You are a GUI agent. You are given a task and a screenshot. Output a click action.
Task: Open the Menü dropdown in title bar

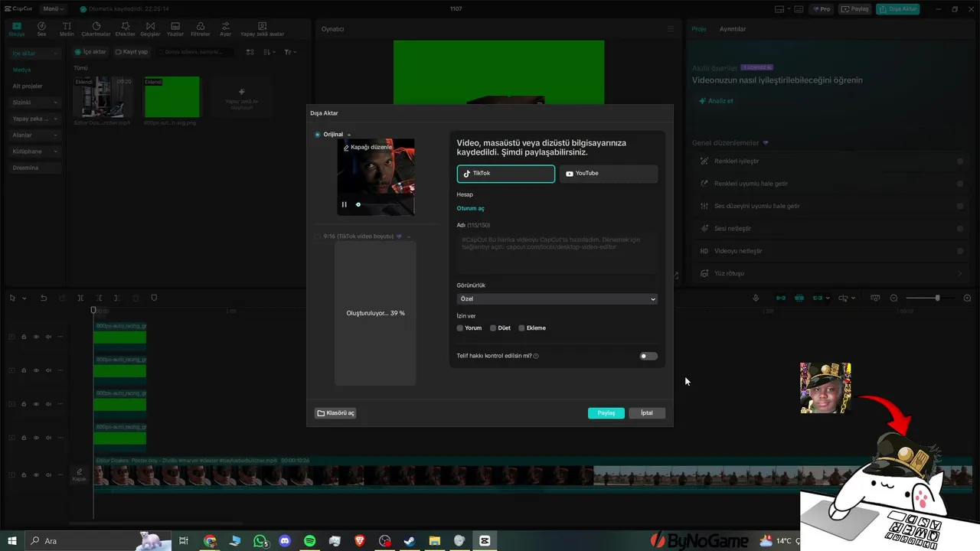coord(54,9)
